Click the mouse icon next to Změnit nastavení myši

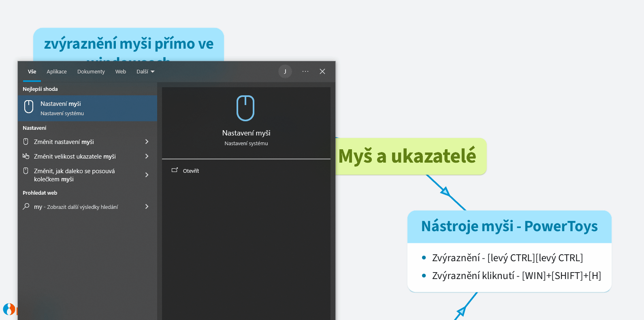26,142
